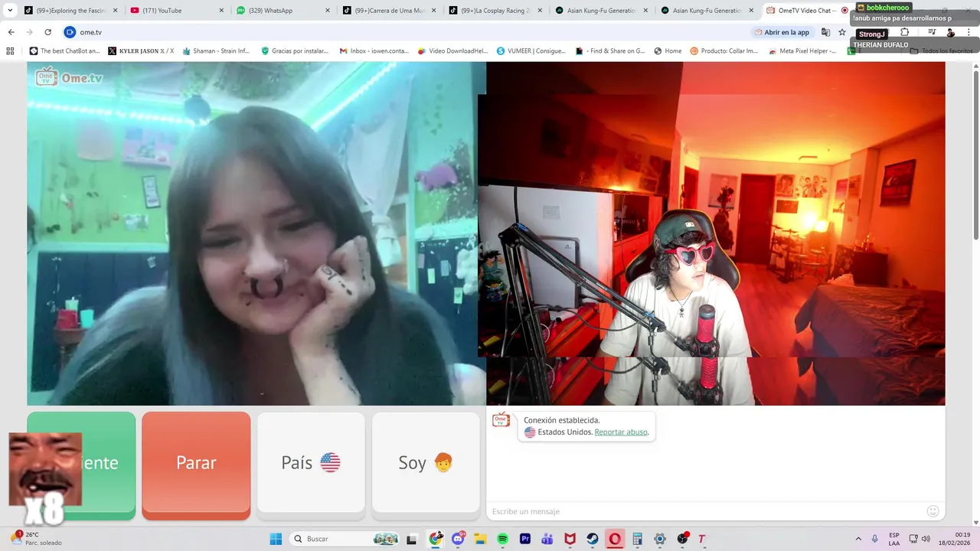Click taskbar Buscar search box
This screenshot has height=551, width=980.
pyautogui.click(x=346, y=539)
